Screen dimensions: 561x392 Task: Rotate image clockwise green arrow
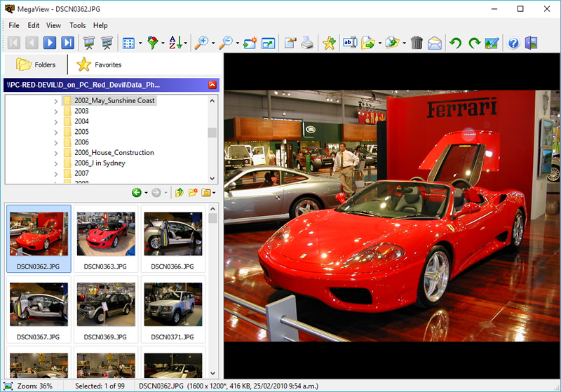[x=474, y=43]
